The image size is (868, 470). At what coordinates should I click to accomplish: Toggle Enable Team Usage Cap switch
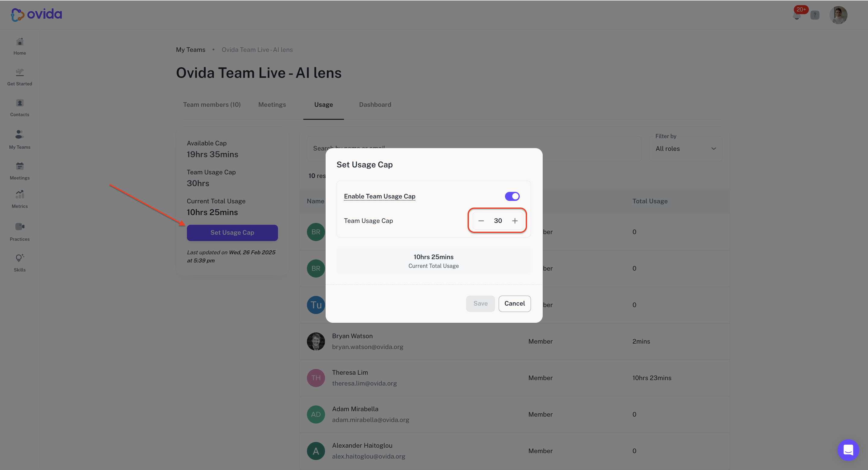(x=512, y=196)
